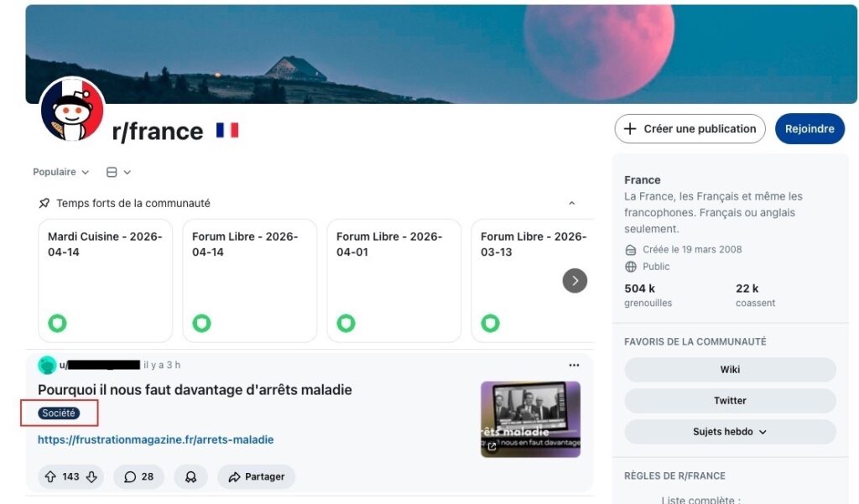
Task: Upvote the post about arrêts maladie
Action: (52, 476)
